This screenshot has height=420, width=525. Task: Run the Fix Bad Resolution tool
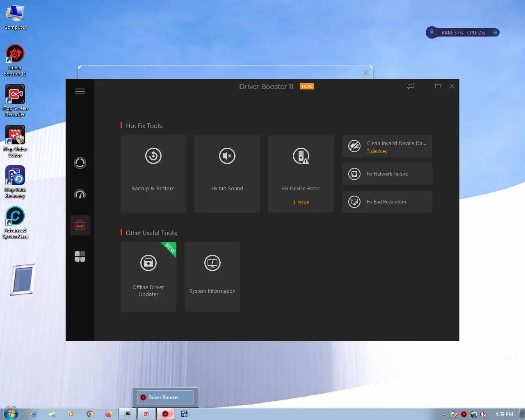pos(387,202)
